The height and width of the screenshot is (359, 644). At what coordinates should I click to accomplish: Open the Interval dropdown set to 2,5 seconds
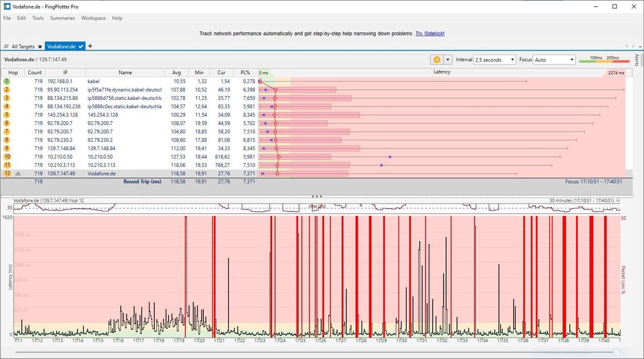point(494,59)
